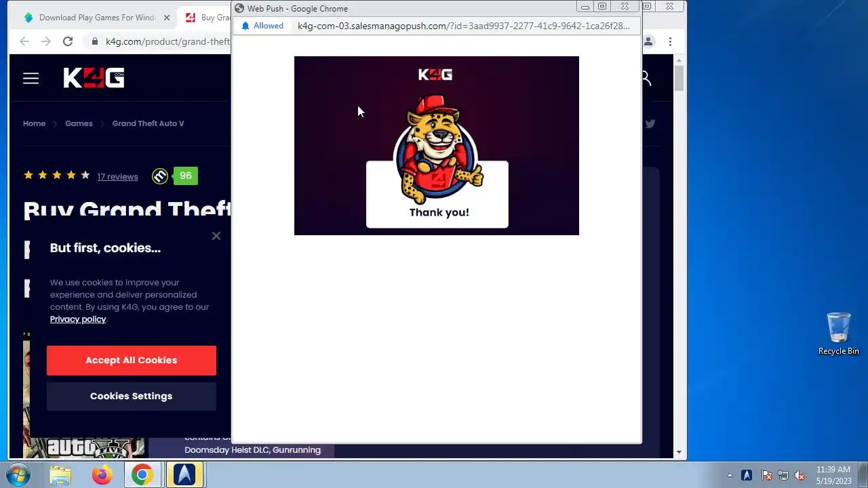
Task: Open the Recycle Bin on desktop
Action: pos(838,333)
